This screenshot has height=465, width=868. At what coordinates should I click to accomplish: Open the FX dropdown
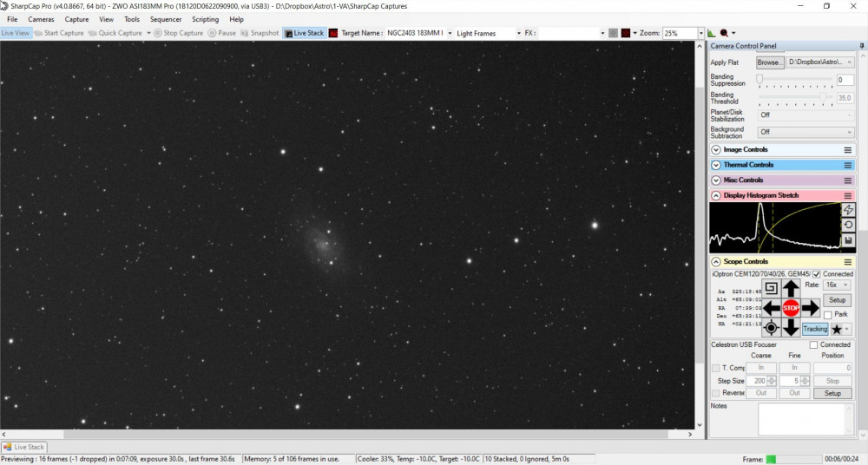coord(602,33)
